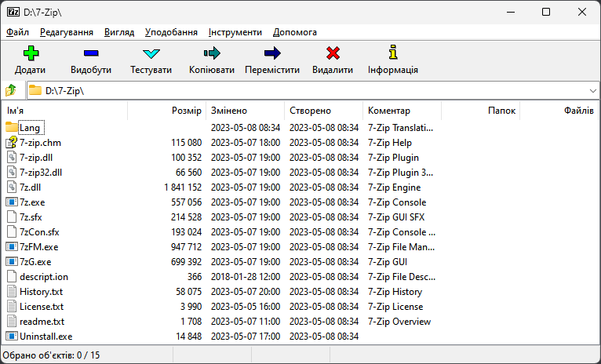This screenshot has height=364, width=601.
Task: Click the green plus Додати icon
Action: click(31, 53)
